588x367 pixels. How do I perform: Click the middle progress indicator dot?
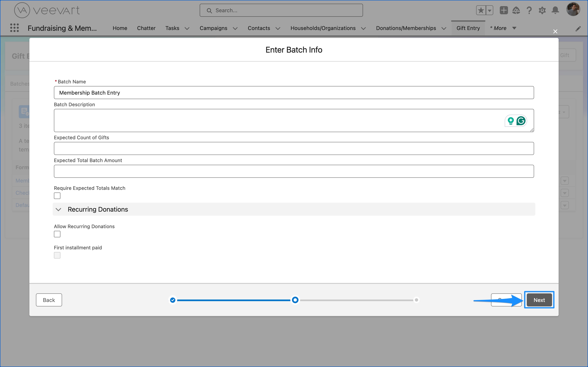(x=295, y=300)
